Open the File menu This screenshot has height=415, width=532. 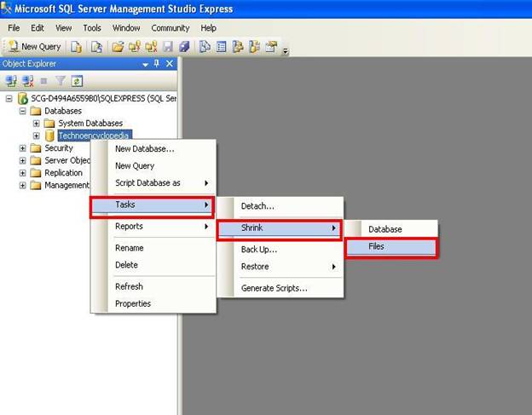14,28
